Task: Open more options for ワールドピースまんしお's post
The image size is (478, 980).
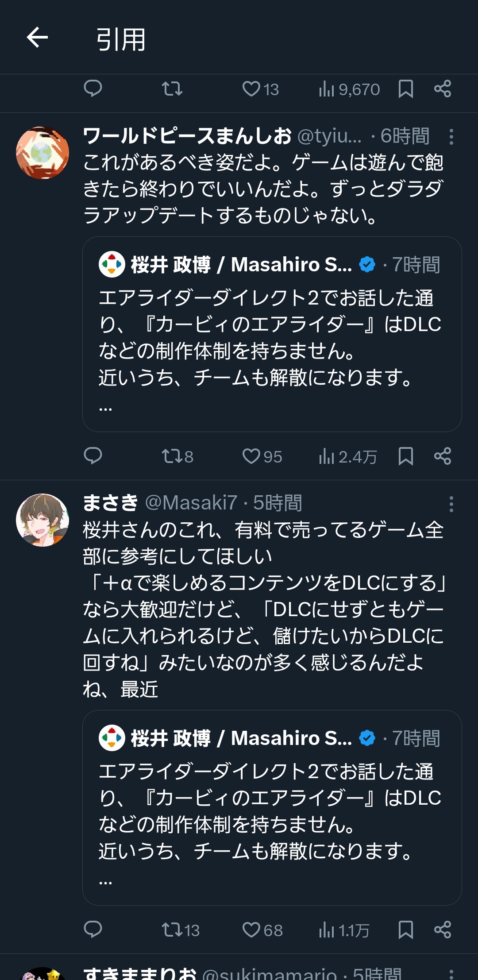Action: coord(451,137)
